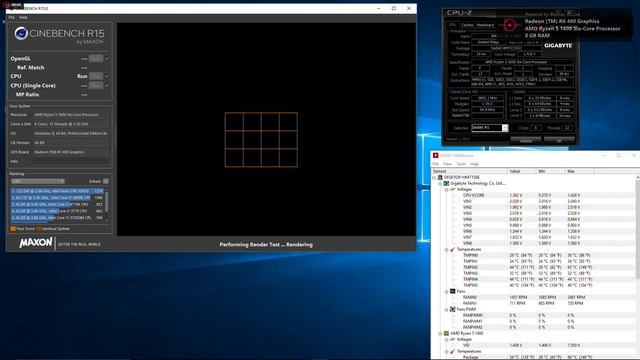Image resolution: width=640 pixels, height=360 pixels.
Task: Click the orange Your Score legend swatch
Action: tap(13, 229)
